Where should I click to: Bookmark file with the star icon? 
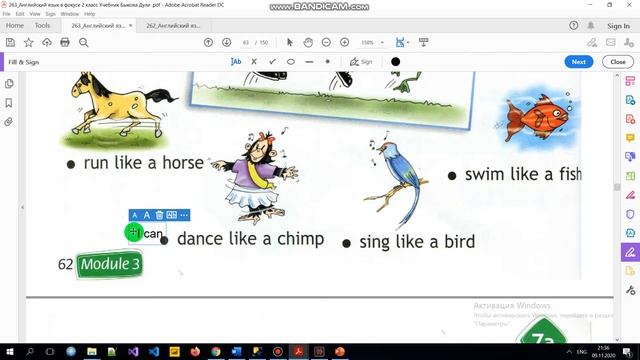coord(29,42)
